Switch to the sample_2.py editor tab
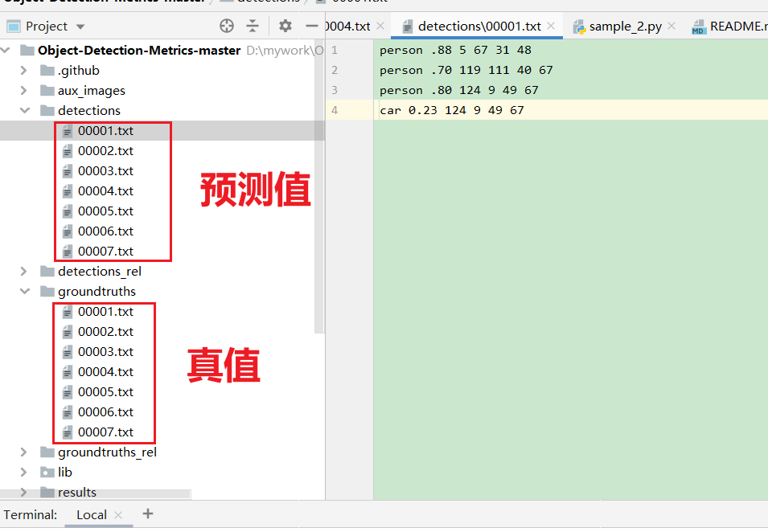The image size is (768, 532). [x=626, y=26]
